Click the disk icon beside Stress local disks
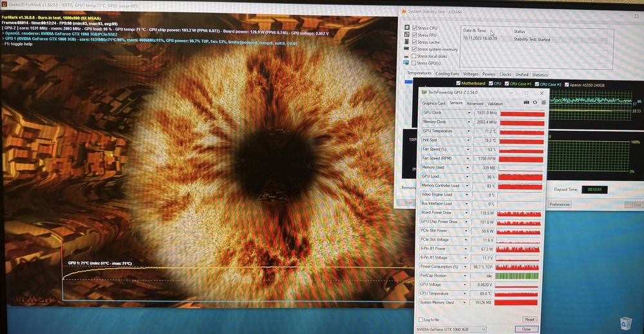This screenshot has width=644, height=334. (x=406, y=56)
